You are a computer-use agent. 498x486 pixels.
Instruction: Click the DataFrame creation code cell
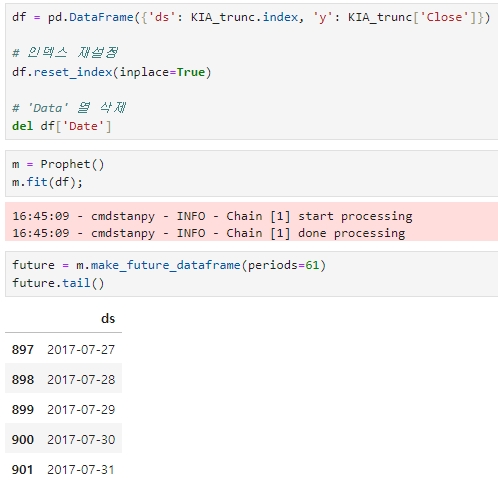[x=252, y=72]
